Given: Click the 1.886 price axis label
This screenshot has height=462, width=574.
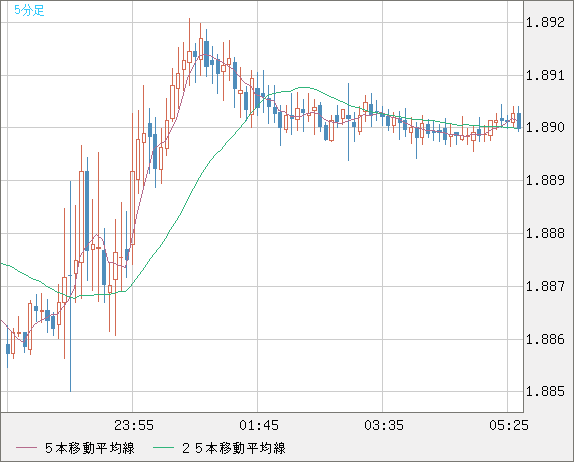Looking at the screenshot, I should click(545, 339).
